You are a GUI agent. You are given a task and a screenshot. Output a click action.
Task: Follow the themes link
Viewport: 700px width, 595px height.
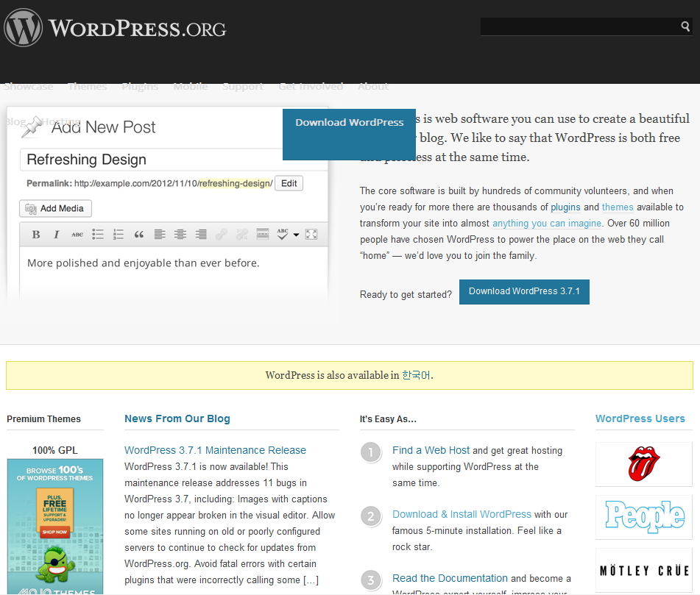pos(618,207)
